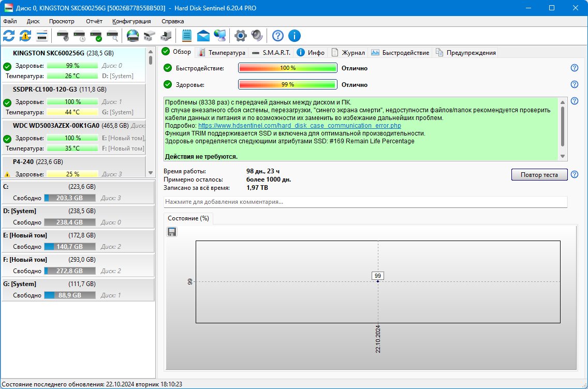Click the comment input field
588x389 pixels.
pyautogui.click(x=365, y=202)
